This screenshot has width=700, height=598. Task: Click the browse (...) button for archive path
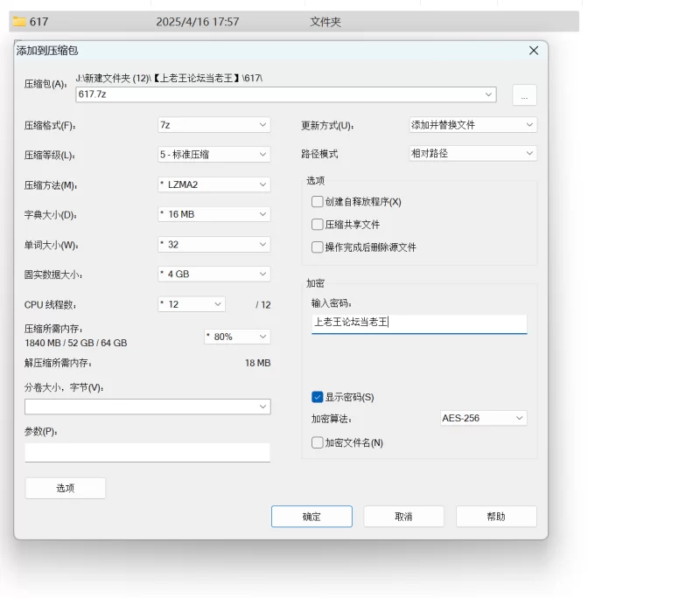[524, 95]
